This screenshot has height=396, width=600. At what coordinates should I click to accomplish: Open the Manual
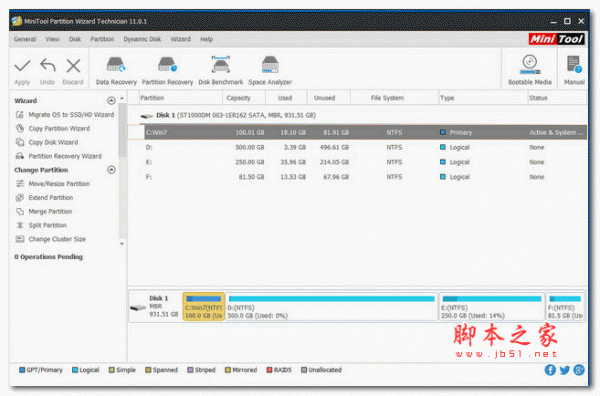(574, 70)
